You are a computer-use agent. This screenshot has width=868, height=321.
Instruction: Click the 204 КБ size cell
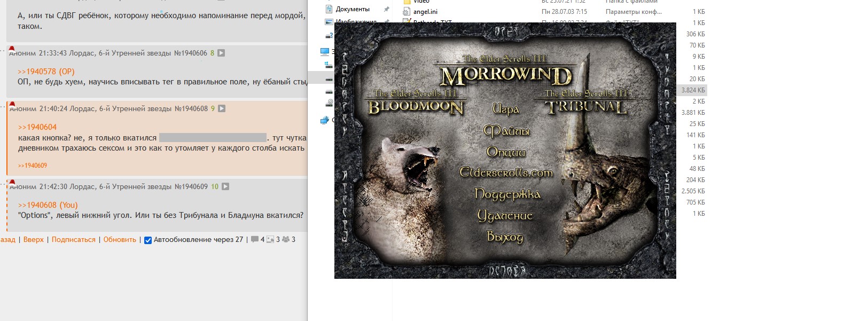tap(695, 180)
